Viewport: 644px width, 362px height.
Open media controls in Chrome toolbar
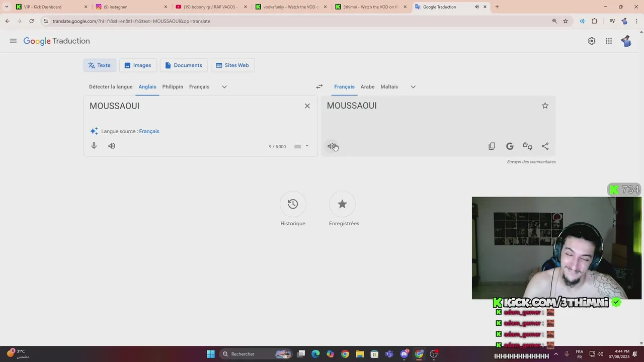coord(612,21)
